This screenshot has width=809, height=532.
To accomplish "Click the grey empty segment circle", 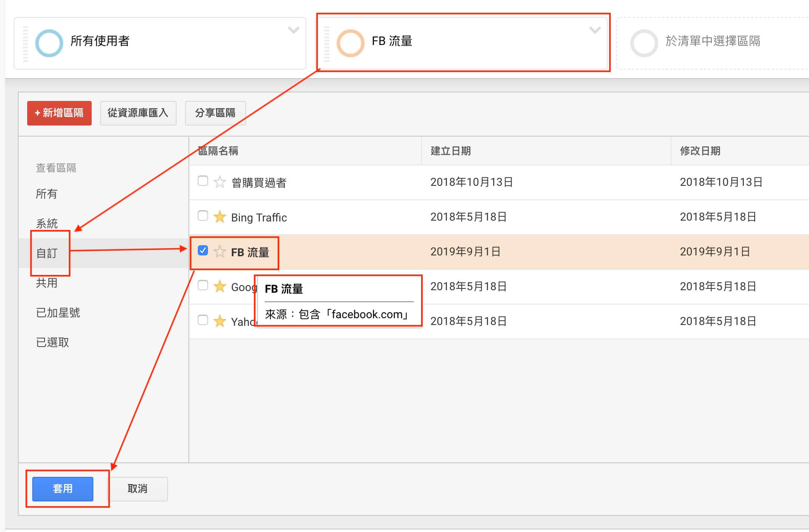I will coord(644,43).
